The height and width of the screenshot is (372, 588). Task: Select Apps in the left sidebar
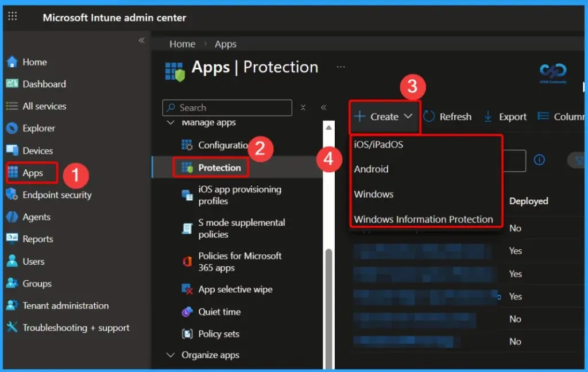pyautogui.click(x=32, y=173)
